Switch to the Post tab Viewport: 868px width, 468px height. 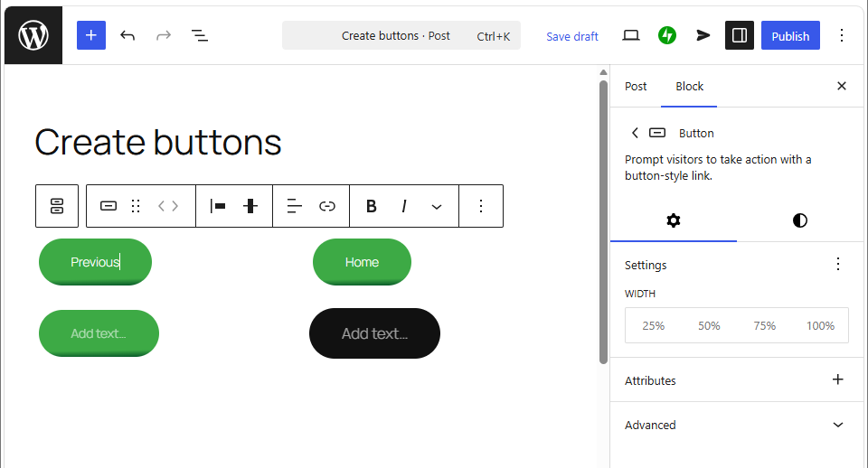pyautogui.click(x=636, y=87)
